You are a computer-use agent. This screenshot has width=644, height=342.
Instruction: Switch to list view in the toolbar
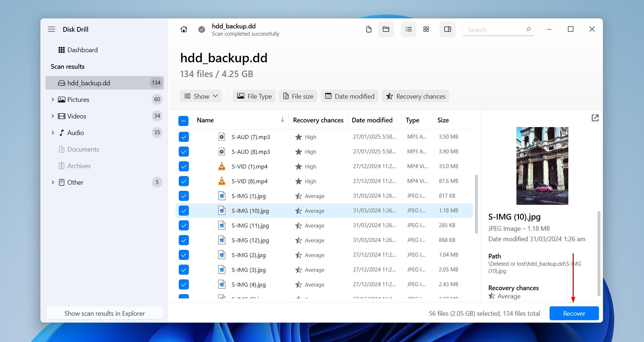coord(408,29)
